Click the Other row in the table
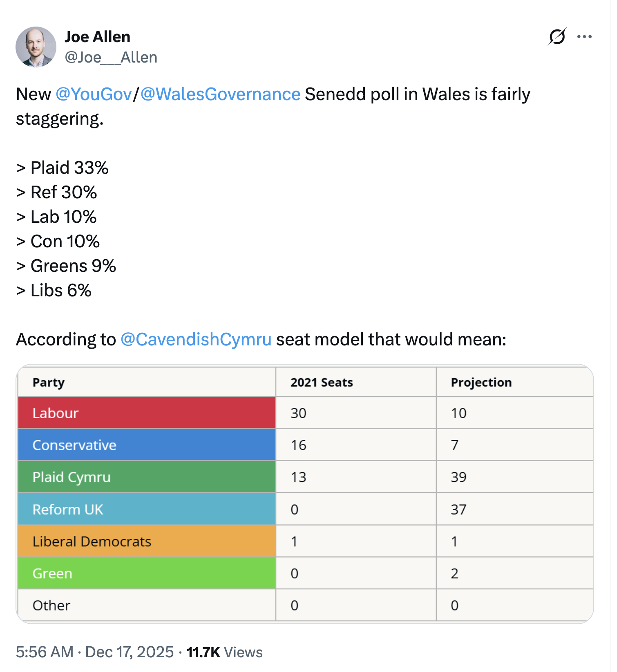The width and height of the screenshot is (617, 672). [147, 605]
